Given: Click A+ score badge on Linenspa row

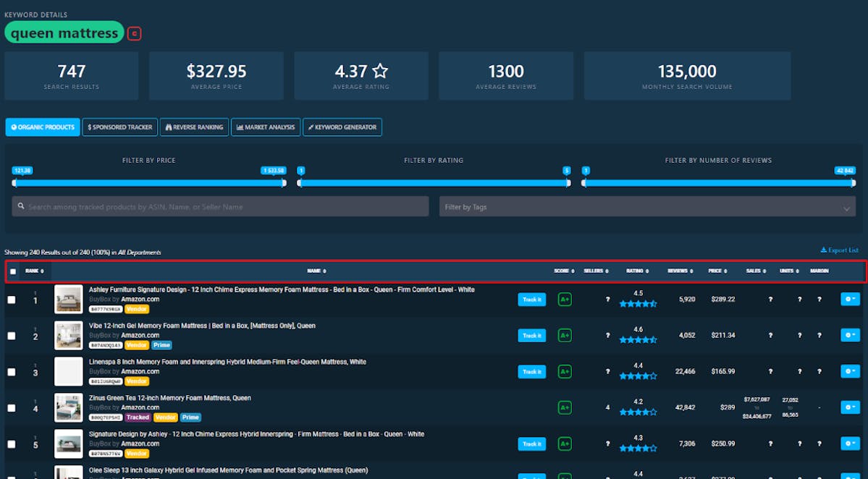Looking at the screenshot, I should click(565, 372).
